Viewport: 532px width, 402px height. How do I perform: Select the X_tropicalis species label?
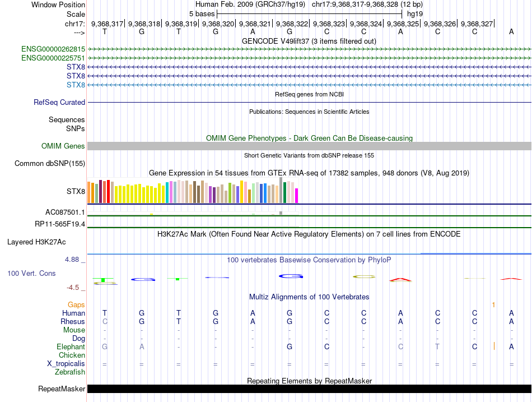point(66,364)
